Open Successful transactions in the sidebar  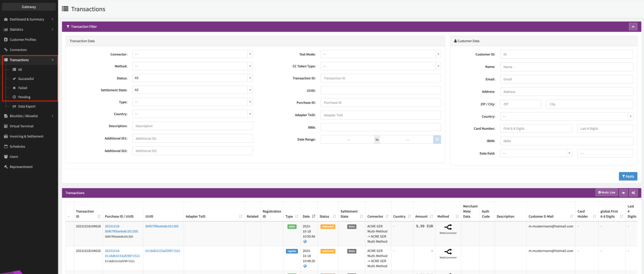[26, 79]
